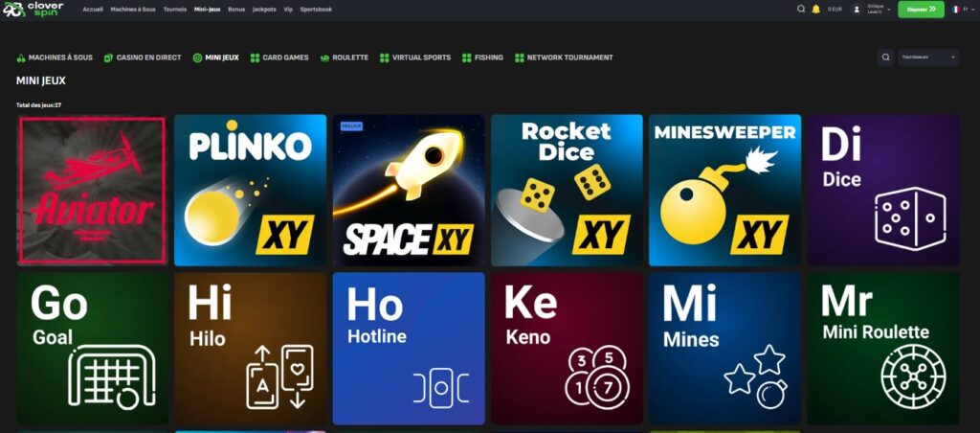980x433 pixels.
Task: Open Tournois in top menu
Action: tap(175, 10)
